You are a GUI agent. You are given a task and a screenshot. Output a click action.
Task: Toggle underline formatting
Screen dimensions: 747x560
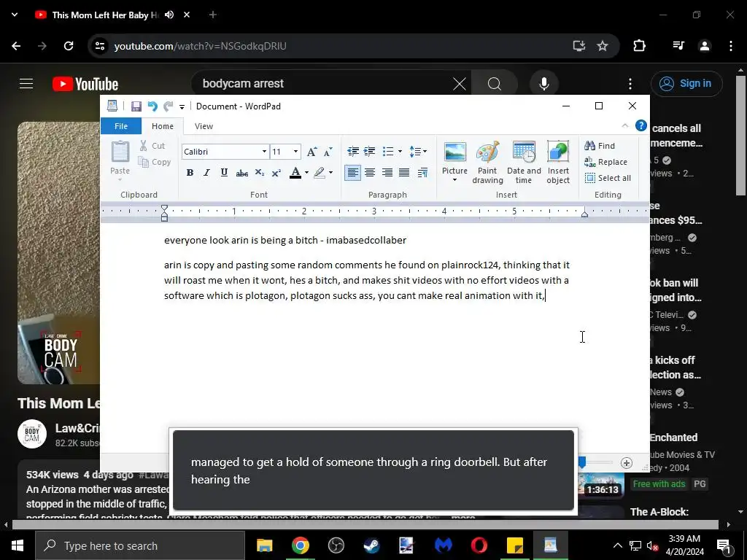[x=224, y=172]
